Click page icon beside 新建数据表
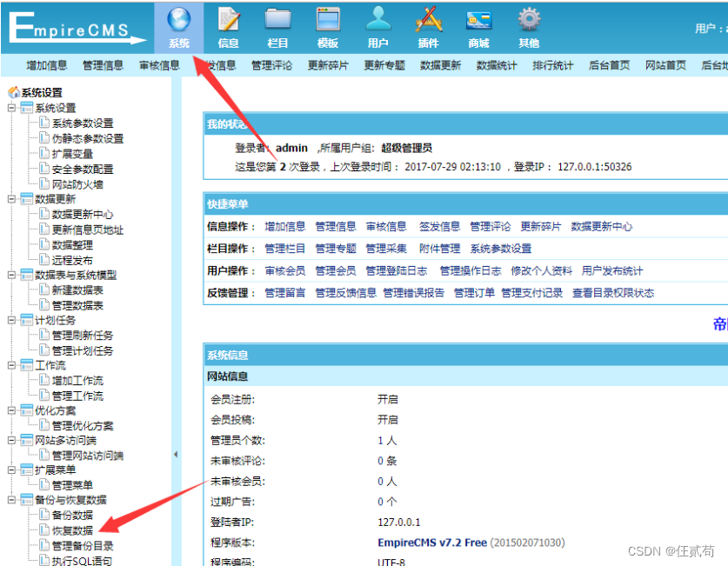 [x=44, y=290]
